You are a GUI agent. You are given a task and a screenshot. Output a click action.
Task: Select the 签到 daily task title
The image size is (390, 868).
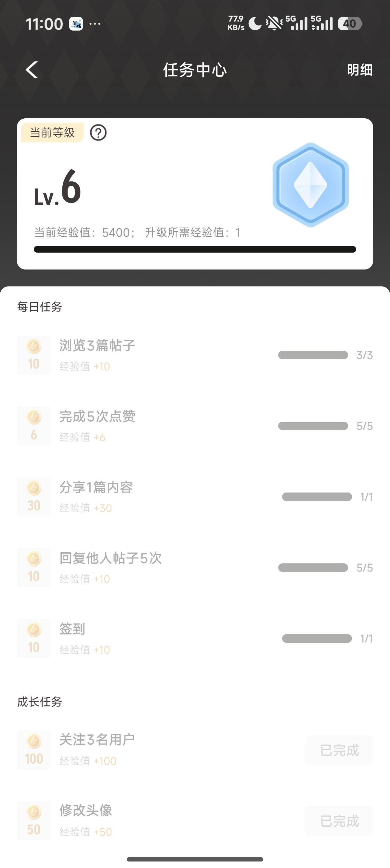pos(72,629)
